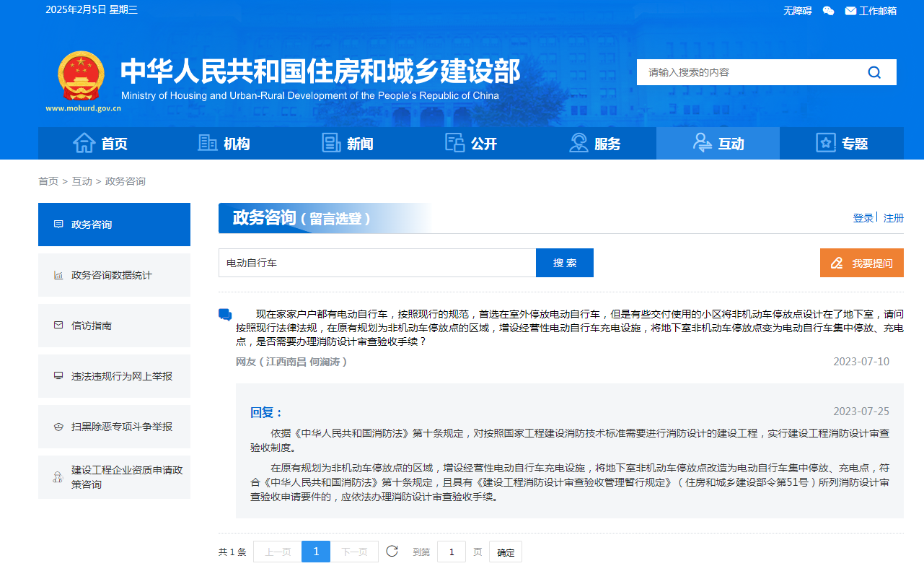The image size is (924, 566).
Task: Open the 首页 navigation tab
Action: [100, 143]
